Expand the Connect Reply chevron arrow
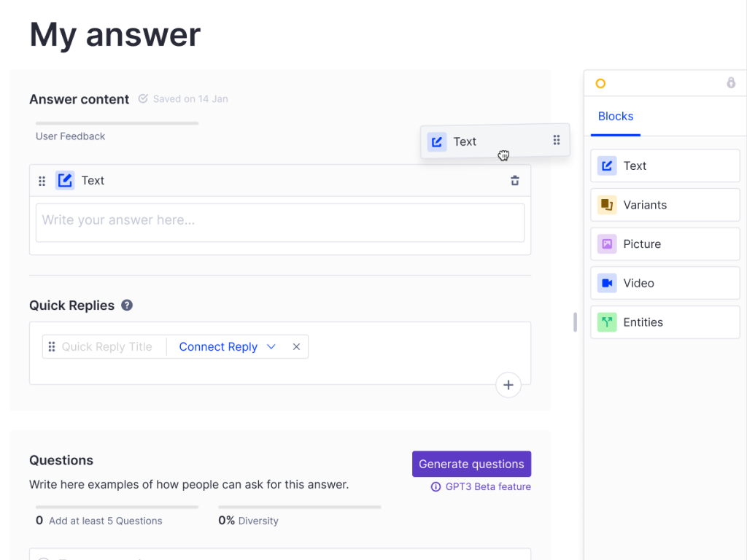This screenshot has height=560, width=747. 271,347
